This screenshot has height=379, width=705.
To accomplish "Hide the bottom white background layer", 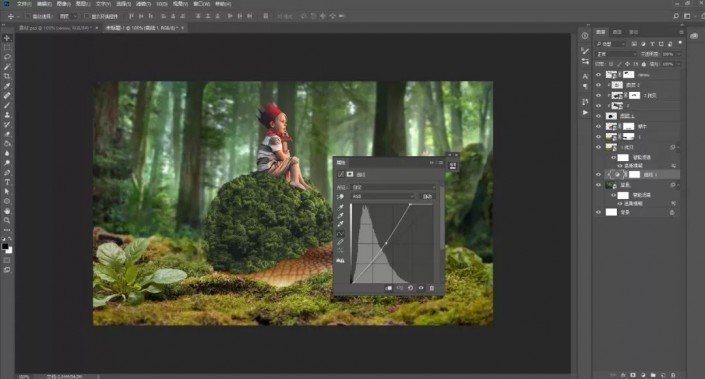I will (x=598, y=212).
